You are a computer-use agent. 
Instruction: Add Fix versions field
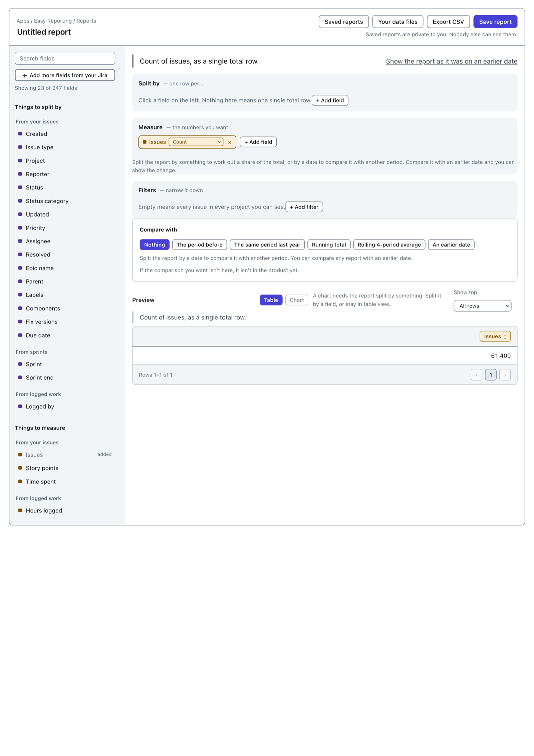pyautogui.click(x=65, y=322)
